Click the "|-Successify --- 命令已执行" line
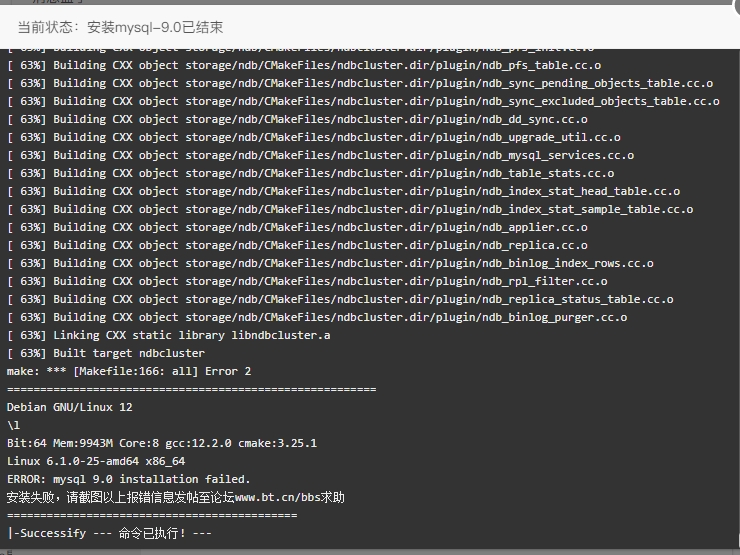Image resolution: width=740 pixels, height=555 pixels. 109,533
